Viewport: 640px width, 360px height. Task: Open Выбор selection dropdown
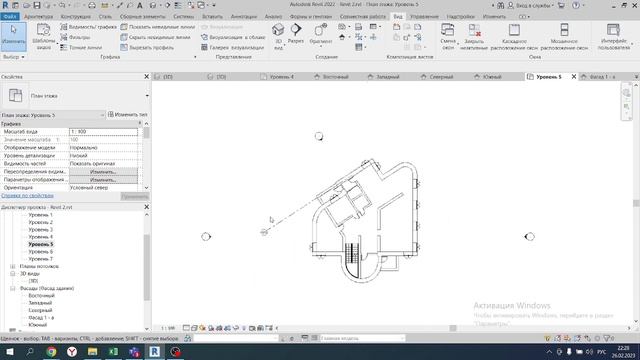13,57
